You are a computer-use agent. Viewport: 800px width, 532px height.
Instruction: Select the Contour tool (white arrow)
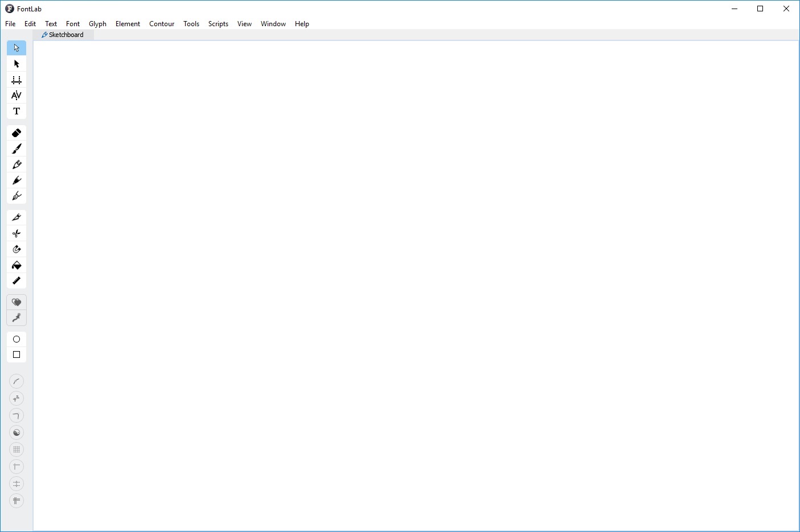click(x=17, y=48)
